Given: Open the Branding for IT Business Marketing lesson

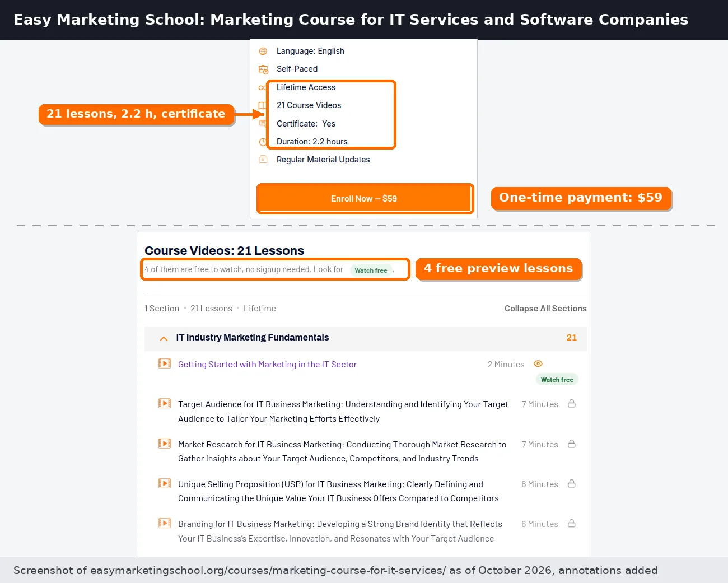Looking at the screenshot, I should 340,531.
